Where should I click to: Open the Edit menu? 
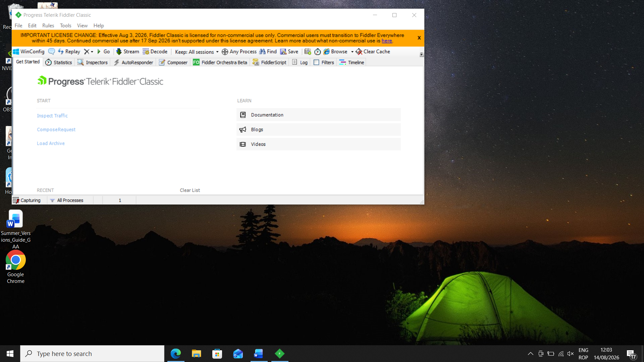(32, 25)
